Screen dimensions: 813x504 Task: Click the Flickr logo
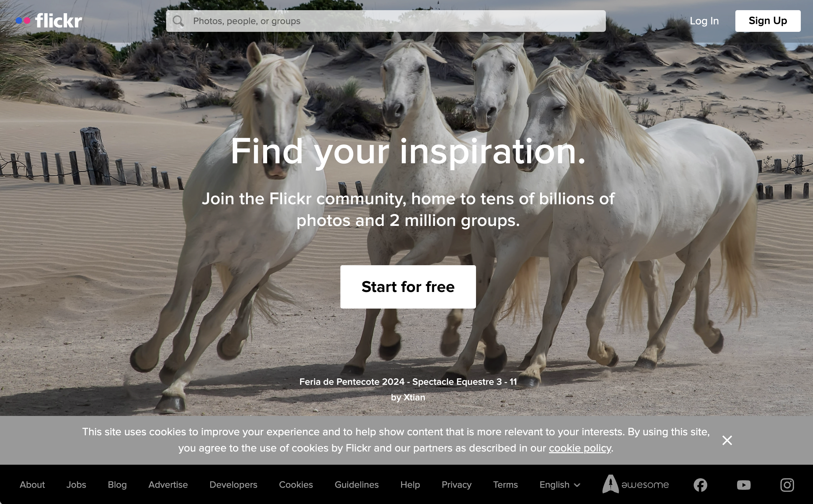pyautogui.click(x=49, y=21)
